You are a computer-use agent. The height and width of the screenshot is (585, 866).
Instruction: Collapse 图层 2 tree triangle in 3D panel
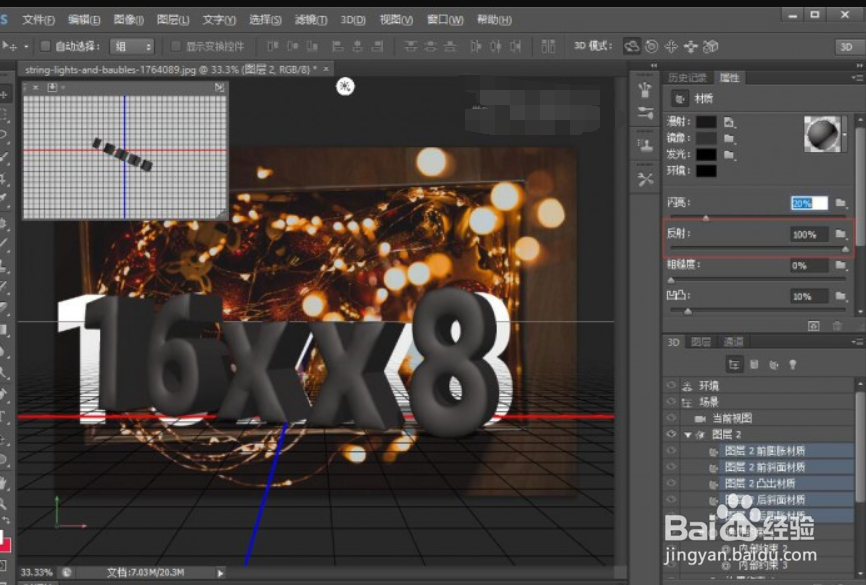[688, 435]
